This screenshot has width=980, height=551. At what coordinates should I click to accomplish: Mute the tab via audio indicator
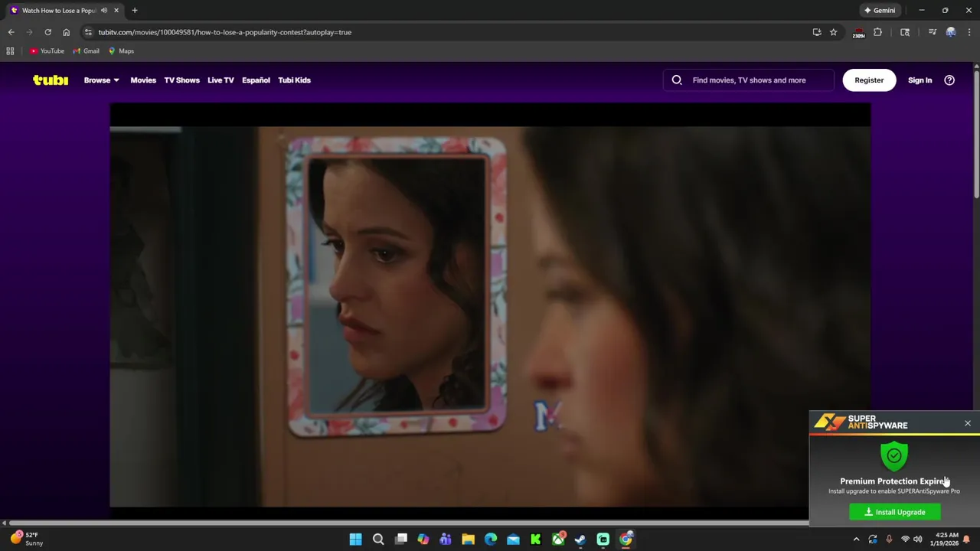coord(104,10)
